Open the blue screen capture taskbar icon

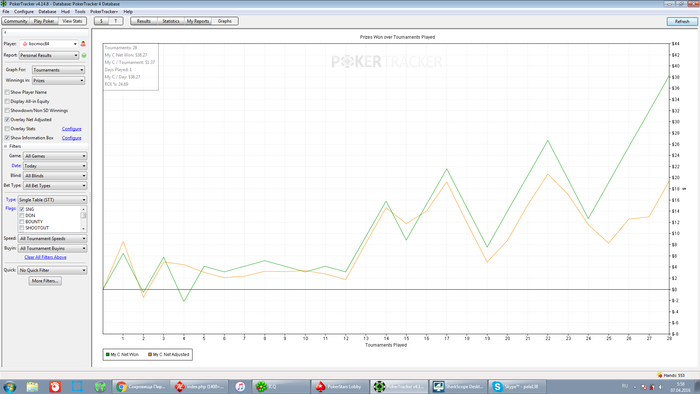(x=77, y=386)
